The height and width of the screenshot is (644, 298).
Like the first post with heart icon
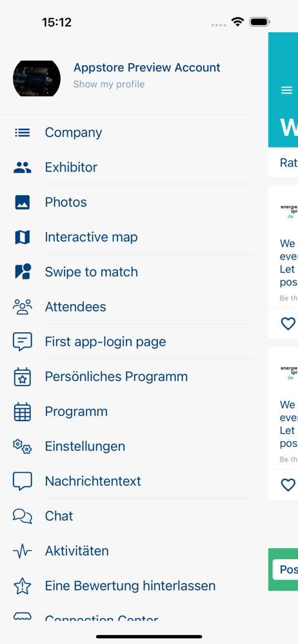pyautogui.click(x=288, y=324)
